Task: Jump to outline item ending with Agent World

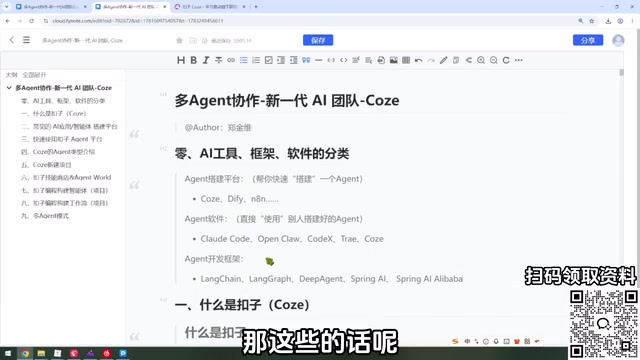Action: [66, 178]
